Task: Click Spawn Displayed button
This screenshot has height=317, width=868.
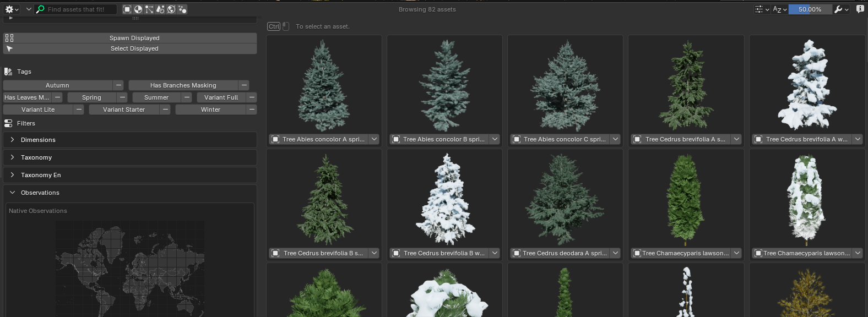Action: tap(130, 38)
